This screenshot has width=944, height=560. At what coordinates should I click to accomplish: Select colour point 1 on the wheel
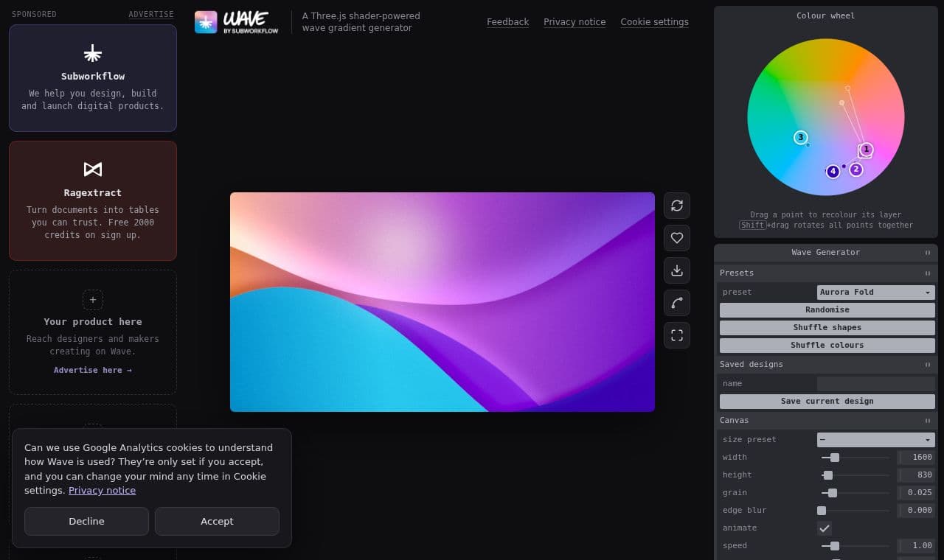(x=867, y=150)
